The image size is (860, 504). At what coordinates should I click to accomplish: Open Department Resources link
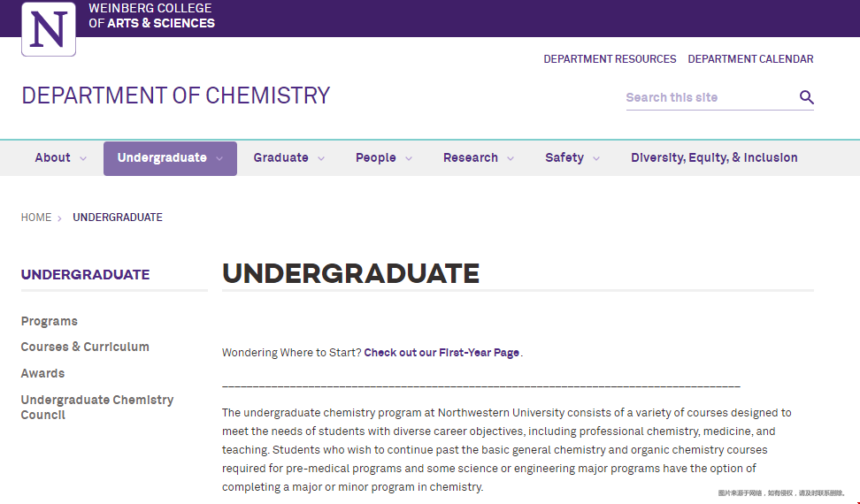(x=610, y=58)
